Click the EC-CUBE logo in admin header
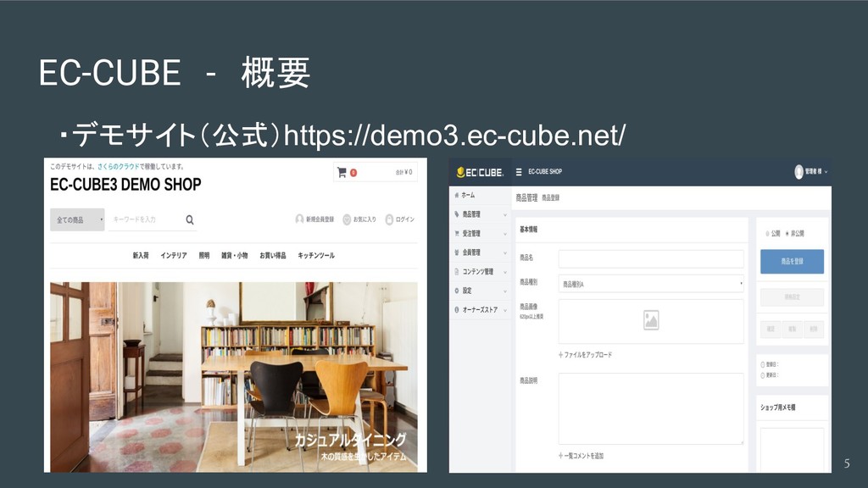Image resolution: width=868 pixels, height=488 pixels. [480, 172]
